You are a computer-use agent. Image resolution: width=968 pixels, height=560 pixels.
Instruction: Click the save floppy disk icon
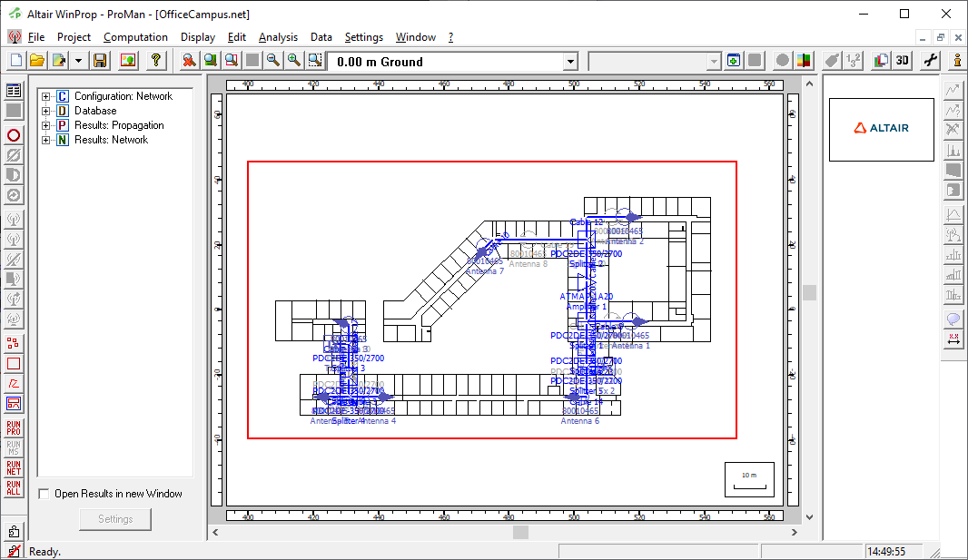(x=101, y=61)
